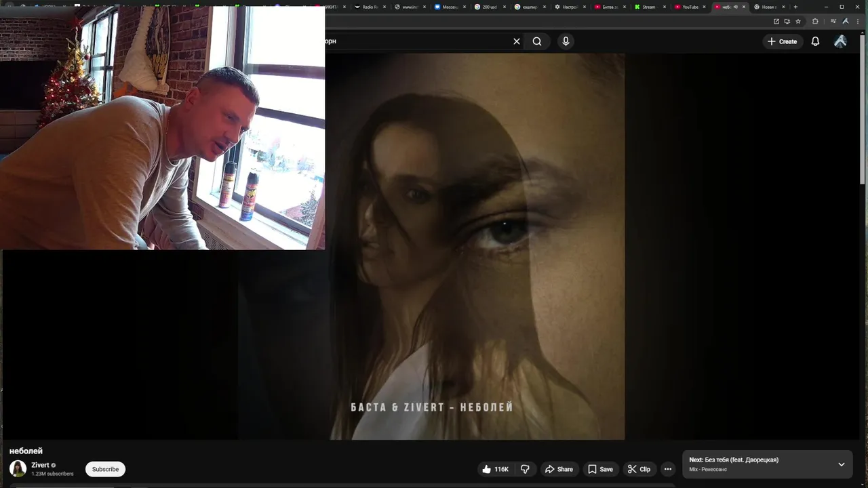Open the account avatar menu

840,41
